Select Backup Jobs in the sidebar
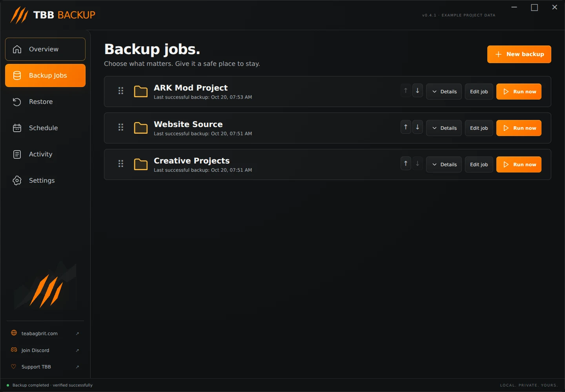The height and width of the screenshot is (392, 565). click(x=45, y=75)
